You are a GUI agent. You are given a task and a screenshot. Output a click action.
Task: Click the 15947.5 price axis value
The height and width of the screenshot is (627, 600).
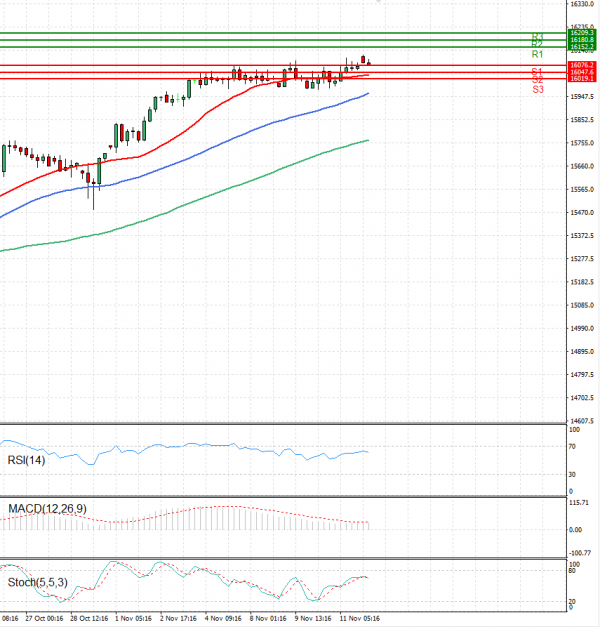tap(582, 97)
